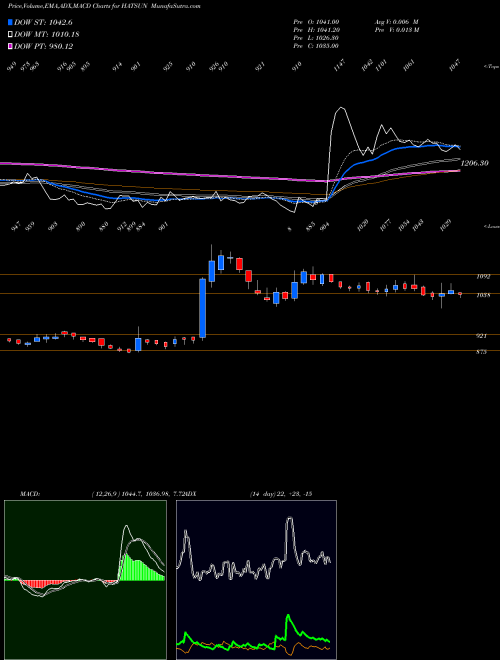Select the DOW MT: 1010.18 label
Screen dimensions: 500x660
pos(47,35)
